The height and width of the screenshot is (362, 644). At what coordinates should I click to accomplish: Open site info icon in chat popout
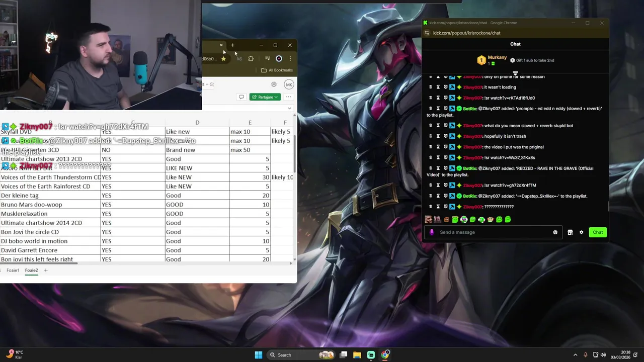[x=427, y=33]
